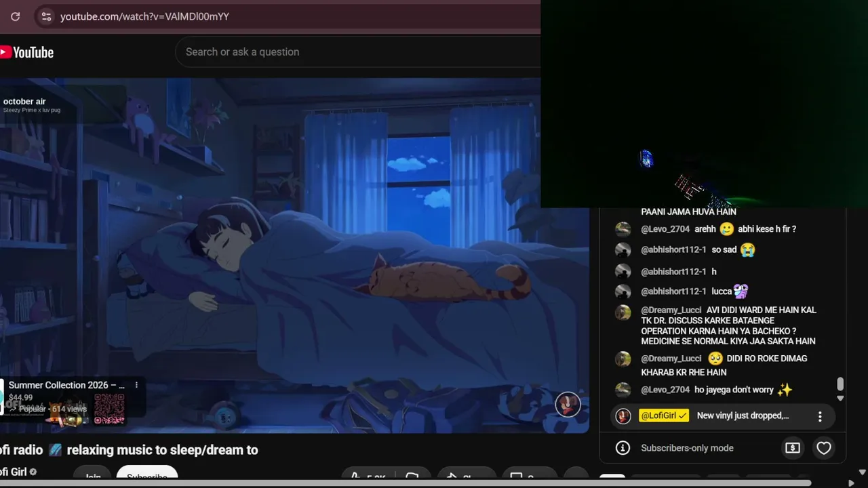Click the 'Search or ask a question' field

coord(358,52)
